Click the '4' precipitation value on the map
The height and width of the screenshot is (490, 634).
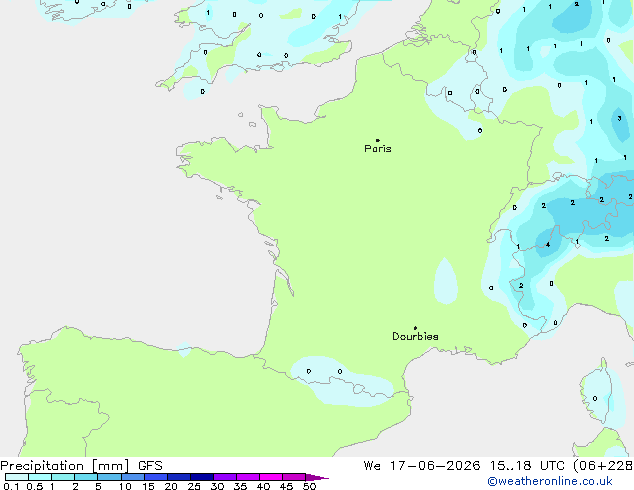(548, 245)
